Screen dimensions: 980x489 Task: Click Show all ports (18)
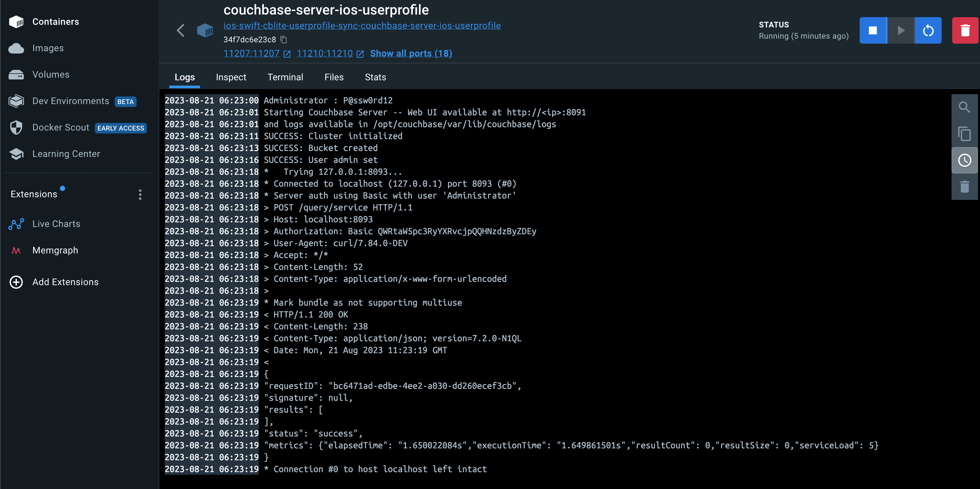(x=411, y=54)
